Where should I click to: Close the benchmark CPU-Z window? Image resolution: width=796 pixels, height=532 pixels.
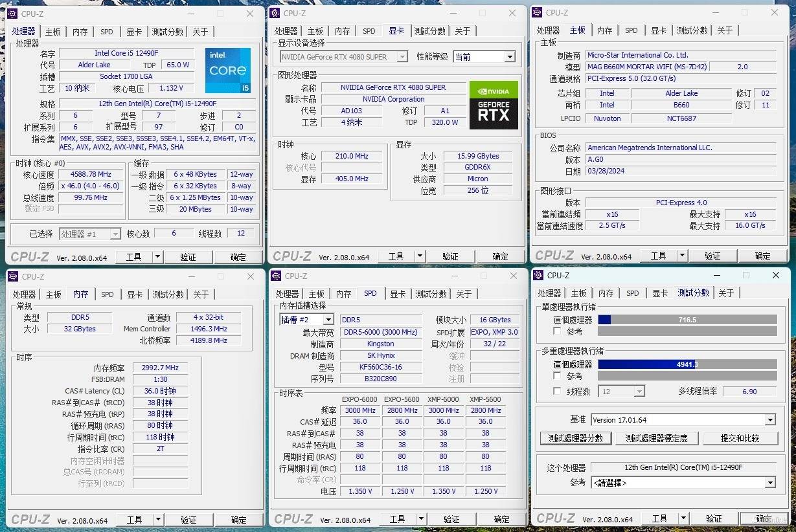776,275
